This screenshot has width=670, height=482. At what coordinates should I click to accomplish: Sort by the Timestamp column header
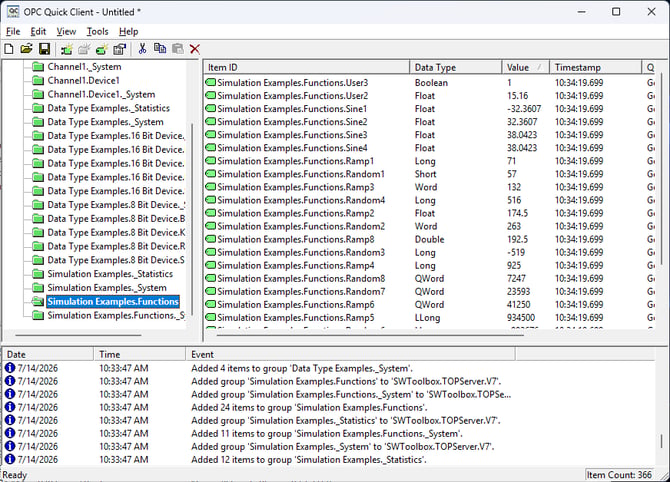click(596, 68)
